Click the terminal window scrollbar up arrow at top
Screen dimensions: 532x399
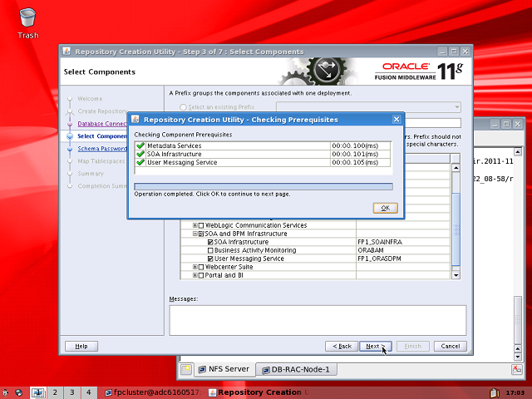coord(518,151)
